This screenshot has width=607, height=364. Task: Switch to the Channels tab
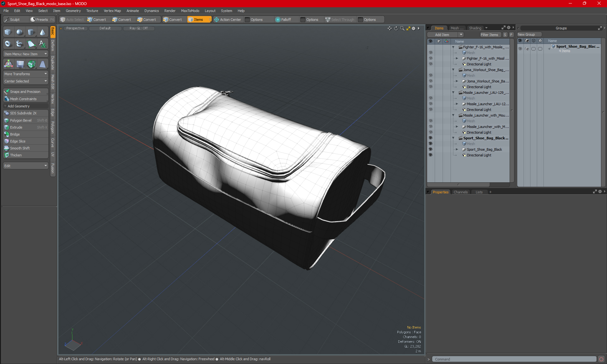[x=460, y=192]
